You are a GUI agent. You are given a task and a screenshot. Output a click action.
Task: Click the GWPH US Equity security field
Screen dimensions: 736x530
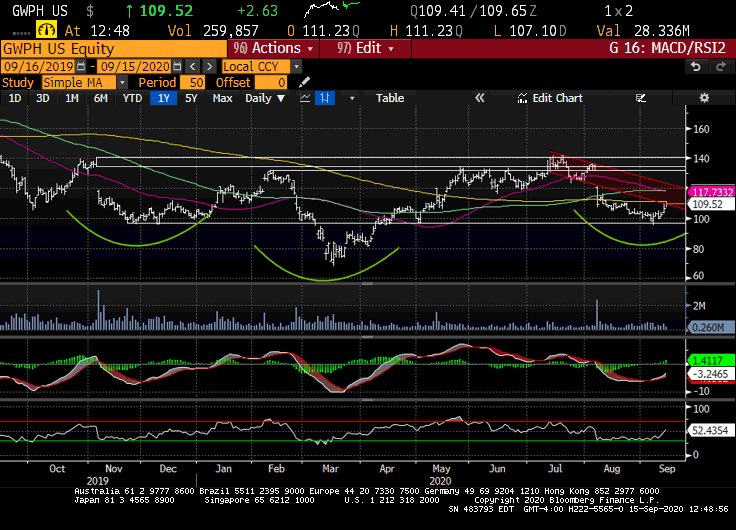[114, 49]
